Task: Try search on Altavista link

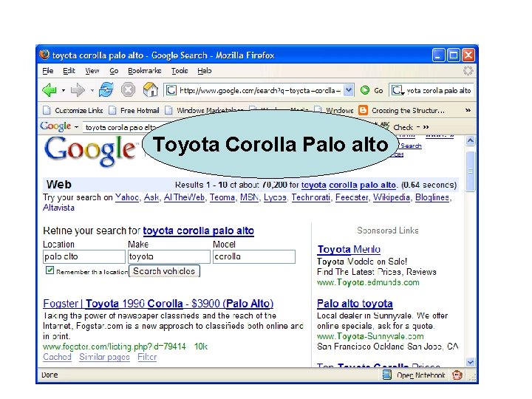Action: tap(58, 208)
